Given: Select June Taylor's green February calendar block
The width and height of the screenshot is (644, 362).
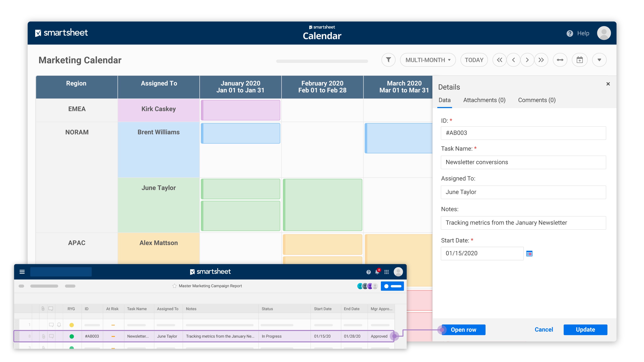Looking at the screenshot, I should [322, 205].
